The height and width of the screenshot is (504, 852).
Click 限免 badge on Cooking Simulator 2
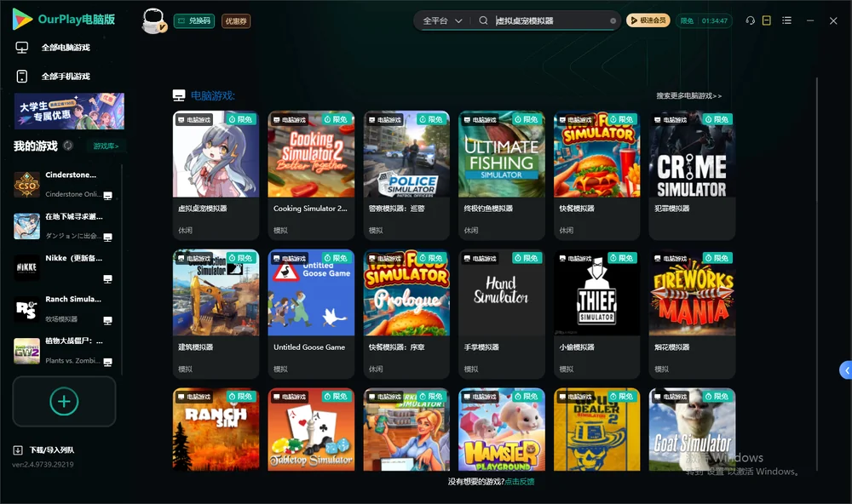click(335, 119)
